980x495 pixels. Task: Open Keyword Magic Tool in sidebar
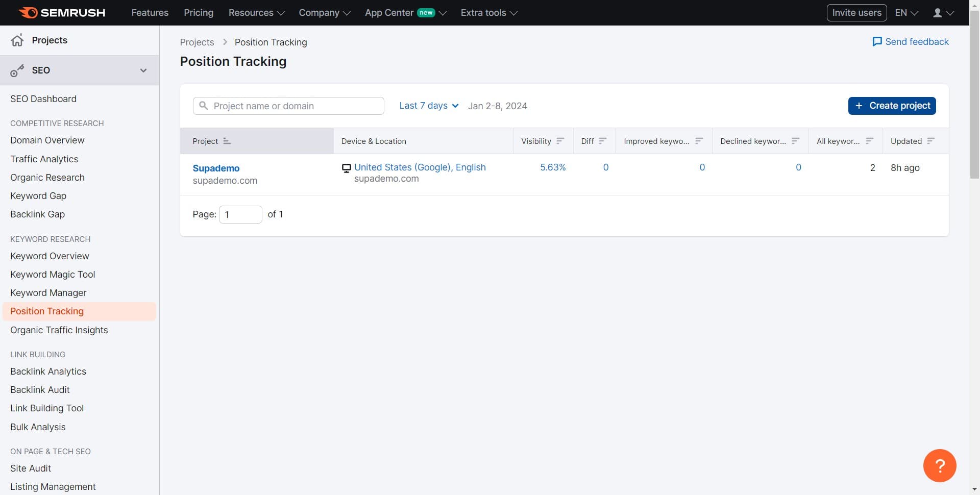point(53,275)
